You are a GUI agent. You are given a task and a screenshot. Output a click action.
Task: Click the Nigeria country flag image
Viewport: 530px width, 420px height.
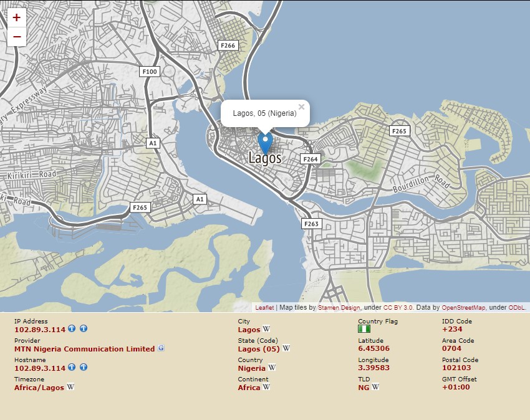point(364,329)
